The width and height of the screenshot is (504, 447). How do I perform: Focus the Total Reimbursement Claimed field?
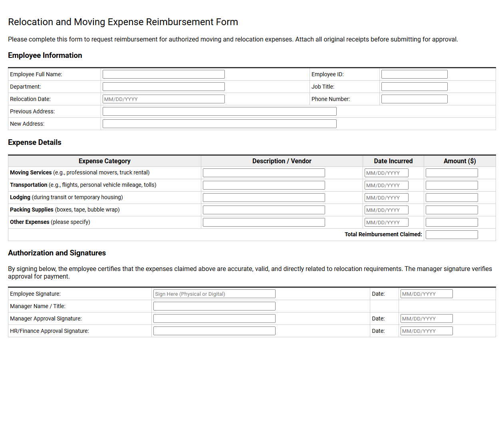tap(452, 235)
